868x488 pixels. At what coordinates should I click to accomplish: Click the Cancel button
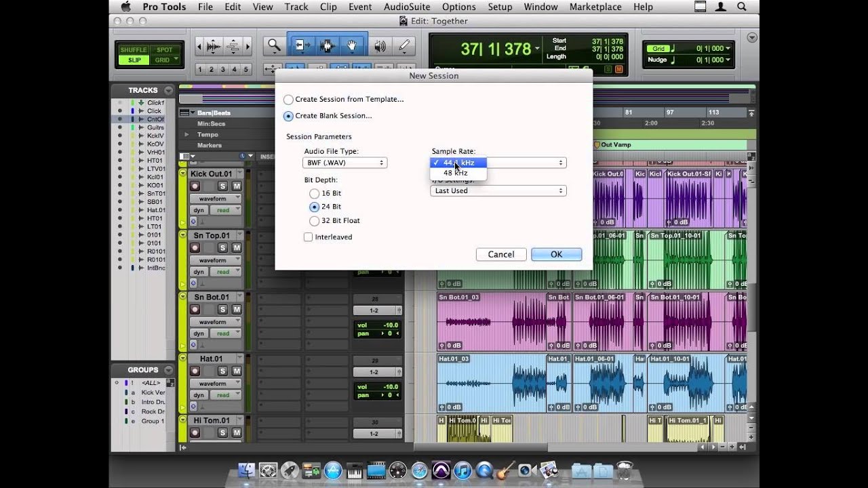pos(501,255)
